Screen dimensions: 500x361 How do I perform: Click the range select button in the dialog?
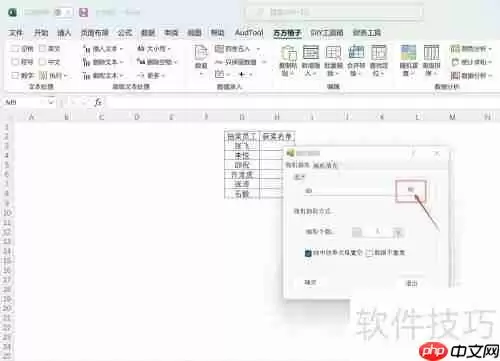tap(411, 191)
